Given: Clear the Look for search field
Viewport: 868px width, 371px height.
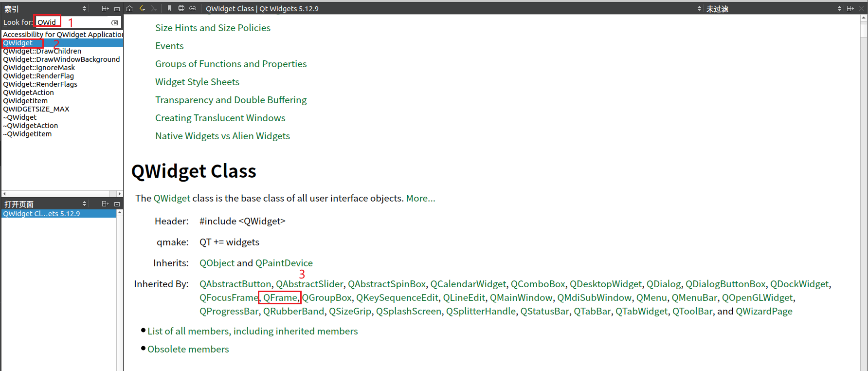Looking at the screenshot, I should click(114, 22).
